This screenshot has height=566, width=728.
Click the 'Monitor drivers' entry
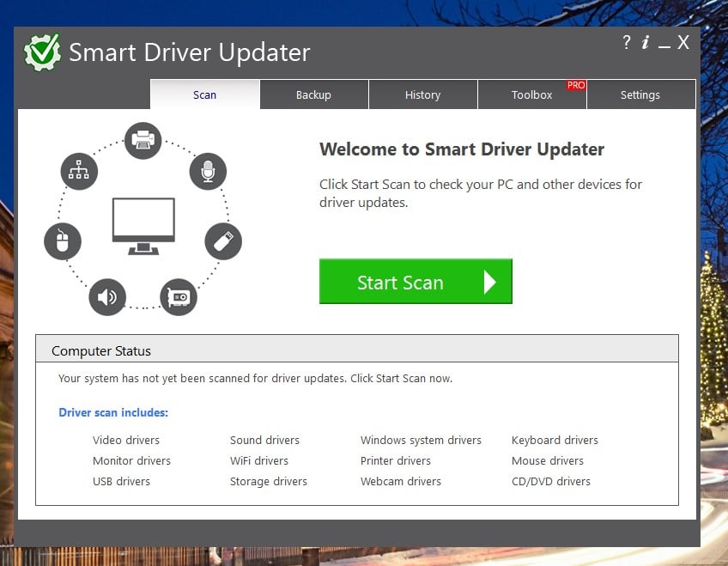pos(132,460)
